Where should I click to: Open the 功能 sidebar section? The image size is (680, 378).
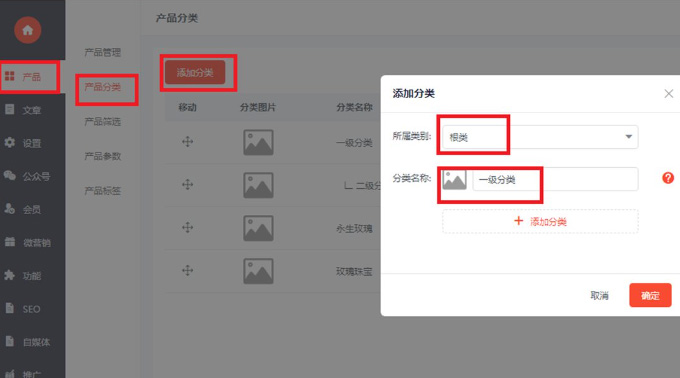coord(32,276)
